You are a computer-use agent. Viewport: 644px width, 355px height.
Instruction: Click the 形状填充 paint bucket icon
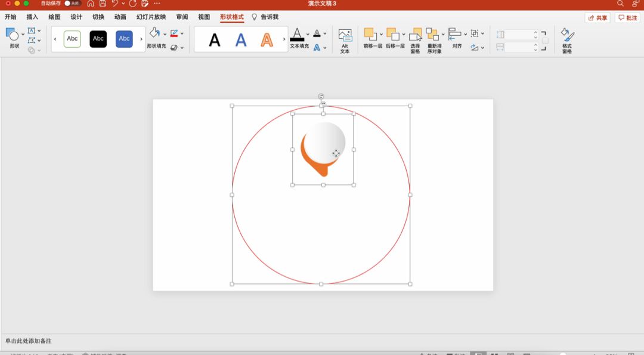point(155,33)
